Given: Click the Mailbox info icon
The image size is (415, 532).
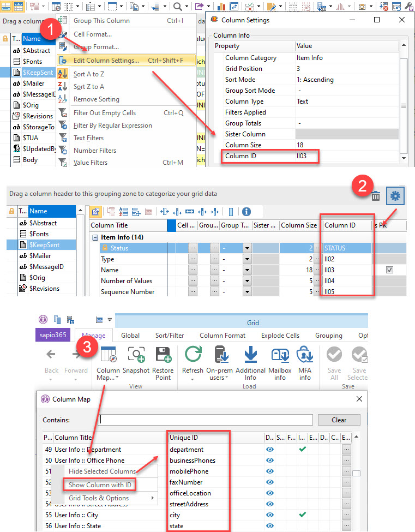Looking at the screenshot, I should pos(280,356).
